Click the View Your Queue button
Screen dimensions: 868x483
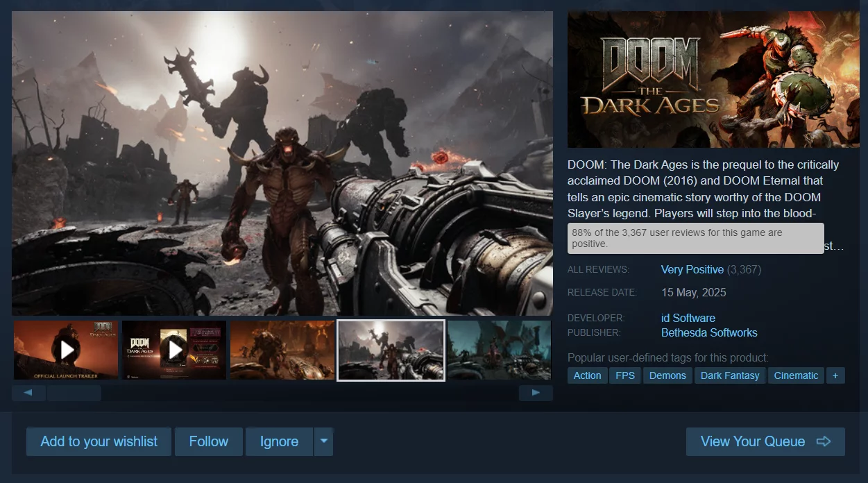(765, 441)
